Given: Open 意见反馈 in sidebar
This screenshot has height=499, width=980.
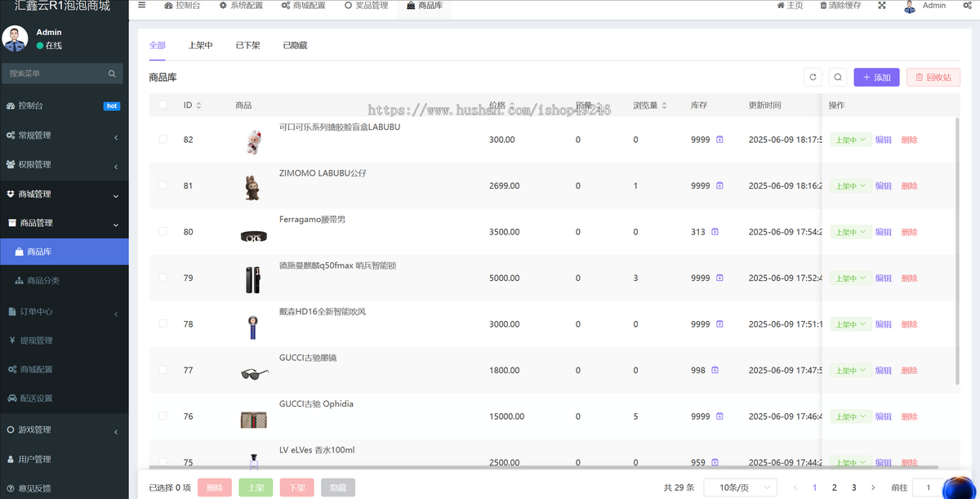Looking at the screenshot, I should point(65,488).
